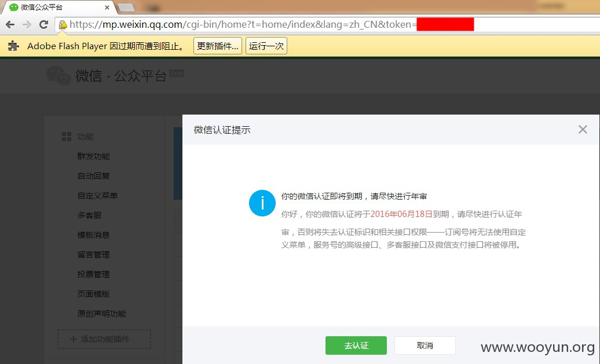Open a new browser tab
The width and height of the screenshot is (600, 364).
(126, 8)
